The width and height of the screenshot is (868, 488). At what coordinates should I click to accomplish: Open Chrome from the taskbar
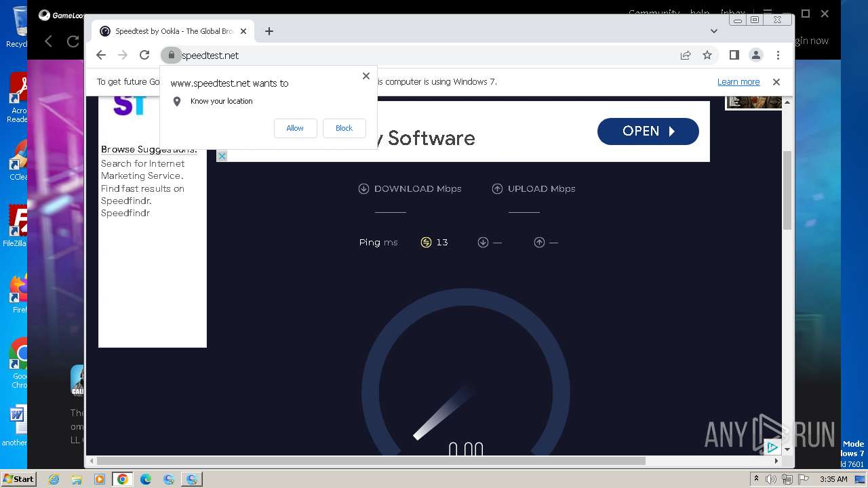[122, 479]
